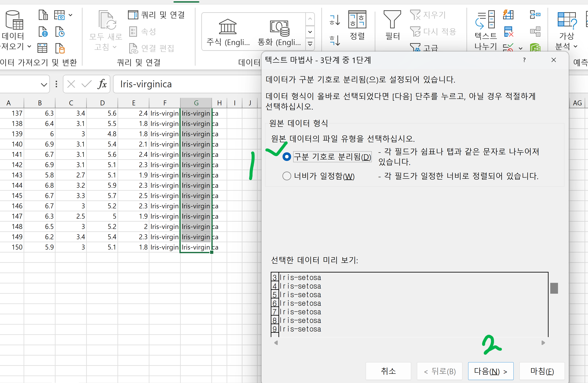
Task: Expand the Name Box dropdown arrow
Action: pyautogui.click(x=44, y=85)
